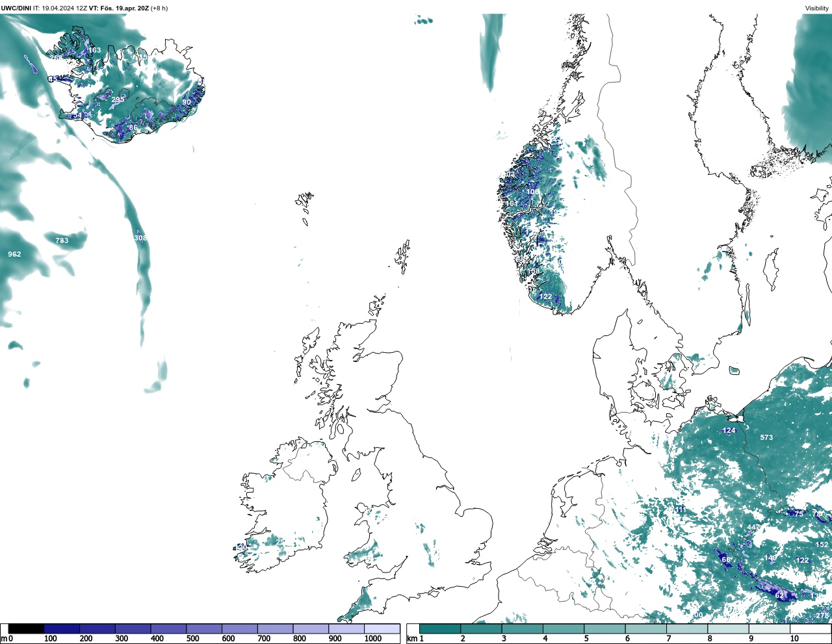Click the '295' value over Iceland
Viewport: 832px width, 644px height.
tap(118, 99)
